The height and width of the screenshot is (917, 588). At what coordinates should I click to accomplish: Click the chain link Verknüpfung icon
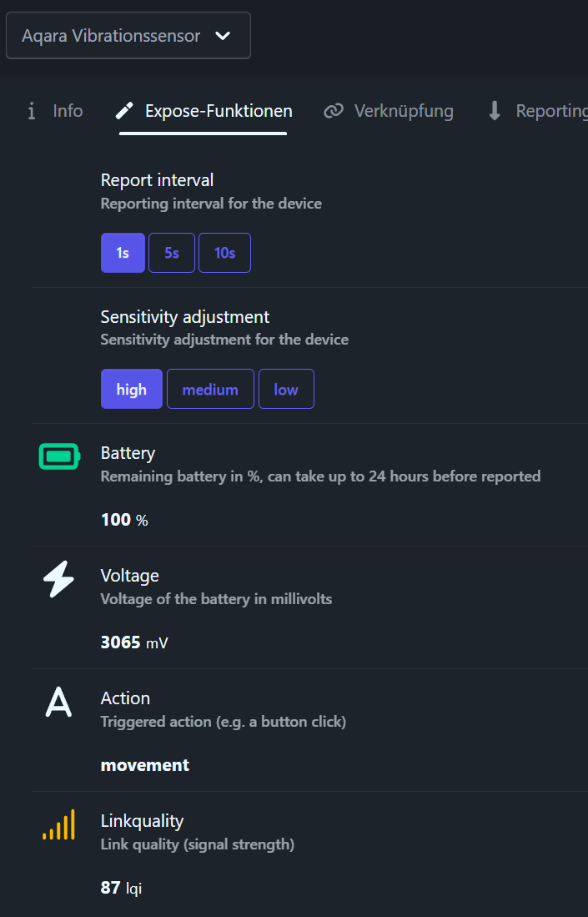[334, 111]
